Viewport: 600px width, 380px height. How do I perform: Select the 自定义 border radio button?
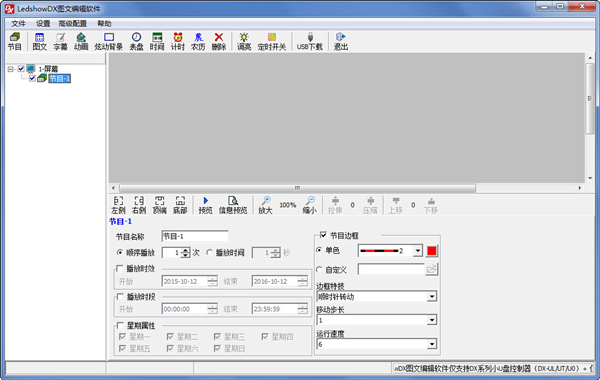click(x=319, y=269)
